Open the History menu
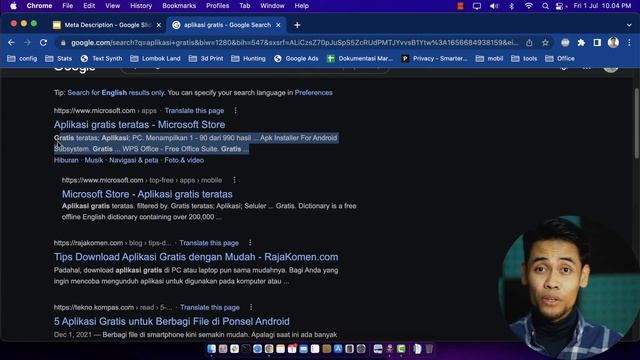 (141, 6)
